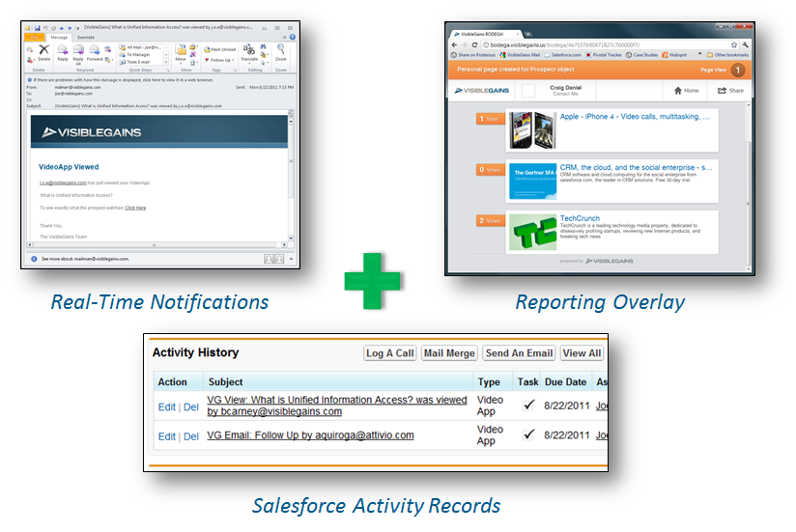Click the Forward icon in Outlook ribbon

95,49
